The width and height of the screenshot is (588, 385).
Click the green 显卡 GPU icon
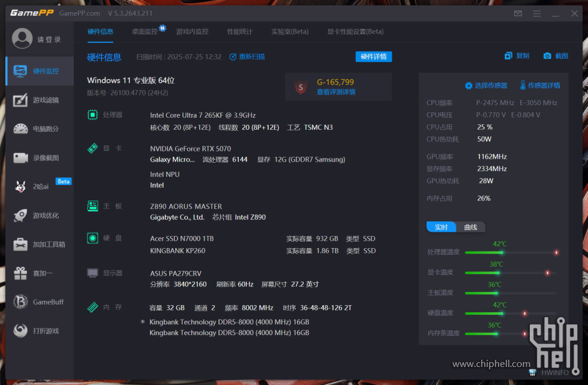point(92,148)
